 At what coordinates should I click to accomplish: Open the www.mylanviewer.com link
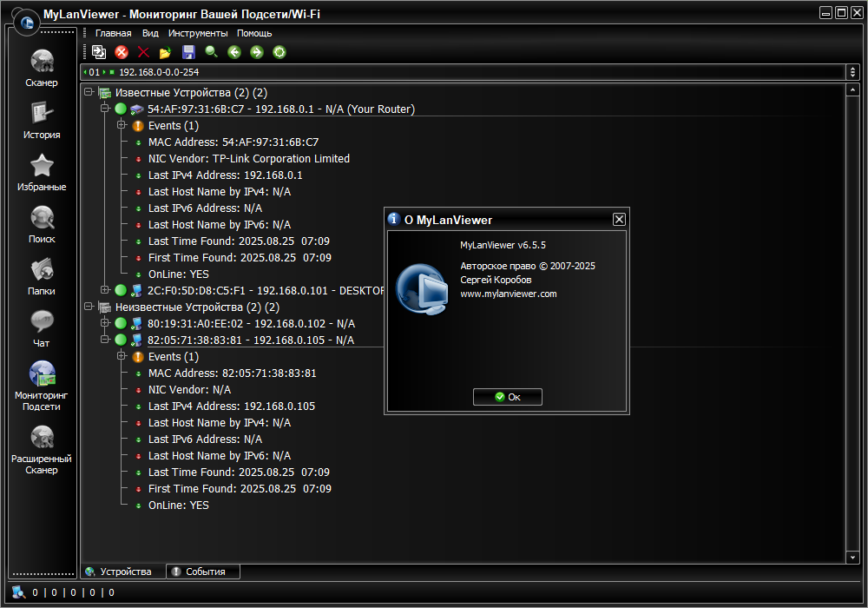point(508,294)
